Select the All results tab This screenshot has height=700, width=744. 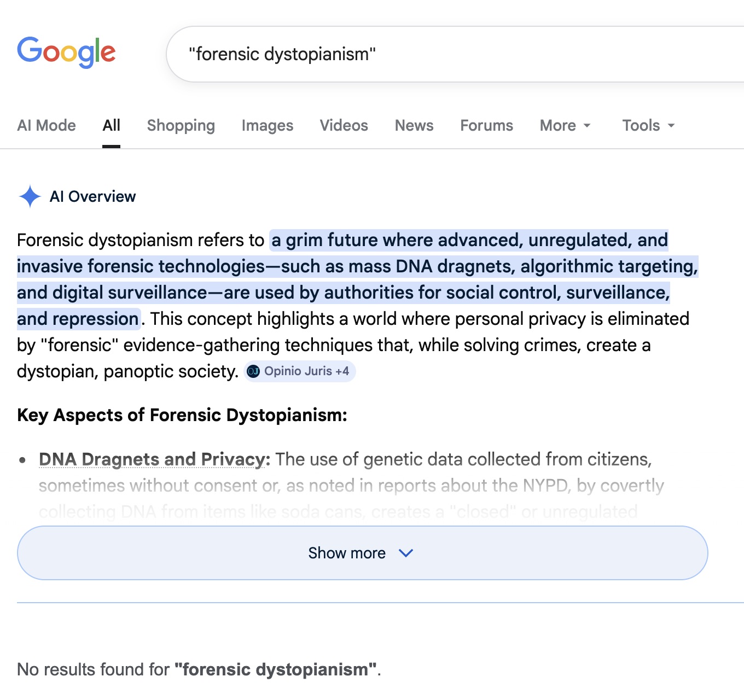point(111,125)
